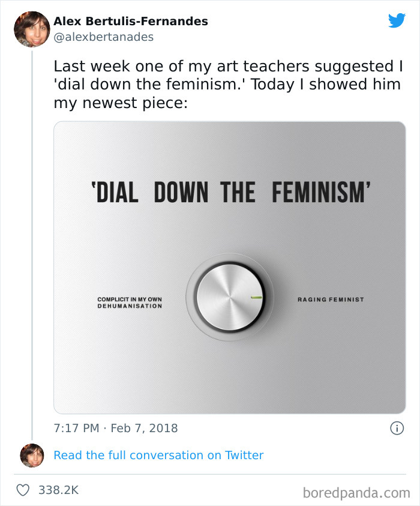Open the 7:17 PM · Feb 7, 2018 timestamp

pos(116,429)
